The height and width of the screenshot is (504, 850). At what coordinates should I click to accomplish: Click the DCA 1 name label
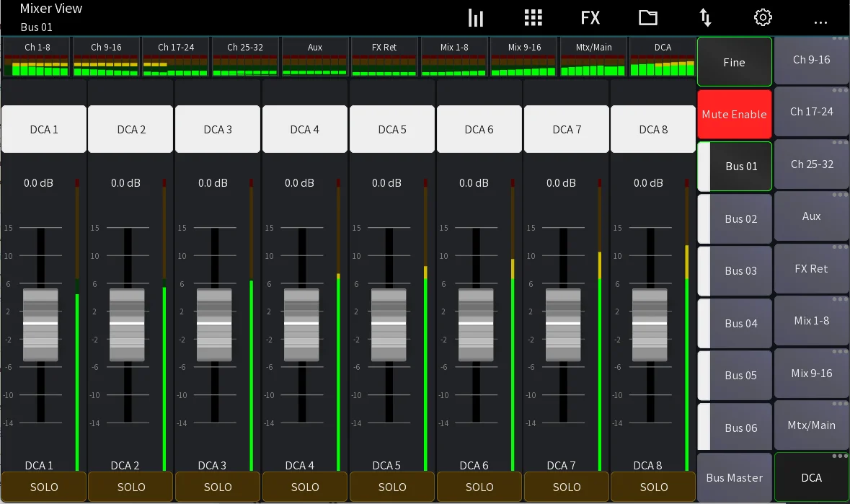pos(44,130)
